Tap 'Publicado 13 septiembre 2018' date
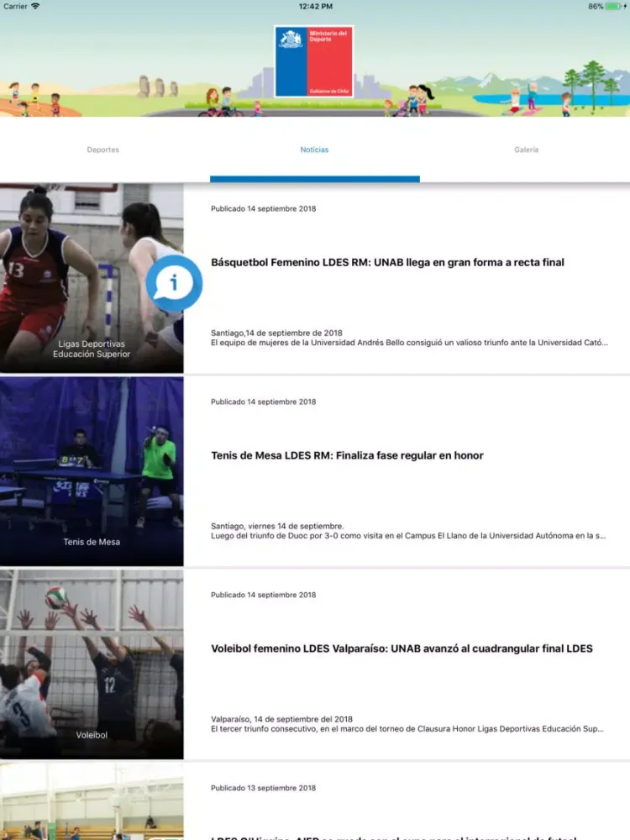630x840 pixels. click(x=264, y=788)
